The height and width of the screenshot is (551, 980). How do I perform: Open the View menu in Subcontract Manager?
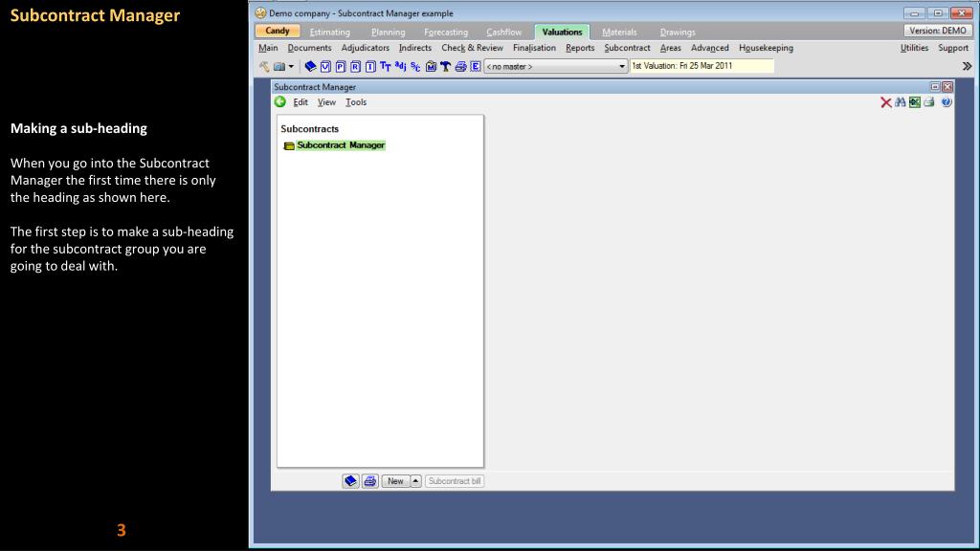click(326, 102)
